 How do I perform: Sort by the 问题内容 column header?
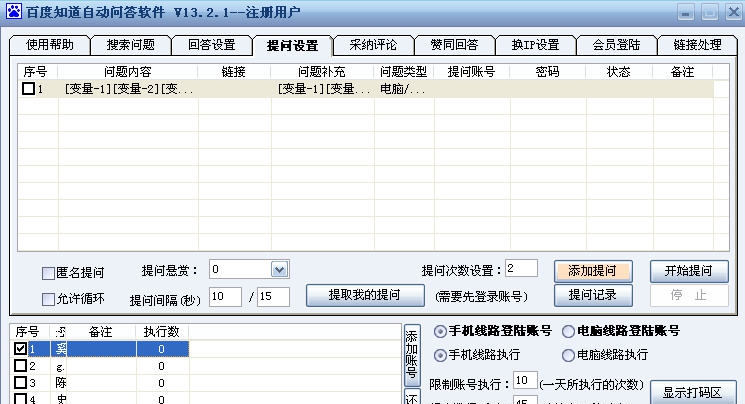tap(128, 72)
